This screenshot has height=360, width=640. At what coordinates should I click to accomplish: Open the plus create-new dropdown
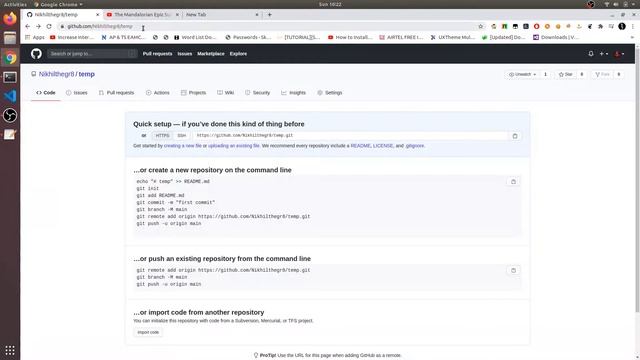click(604, 53)
